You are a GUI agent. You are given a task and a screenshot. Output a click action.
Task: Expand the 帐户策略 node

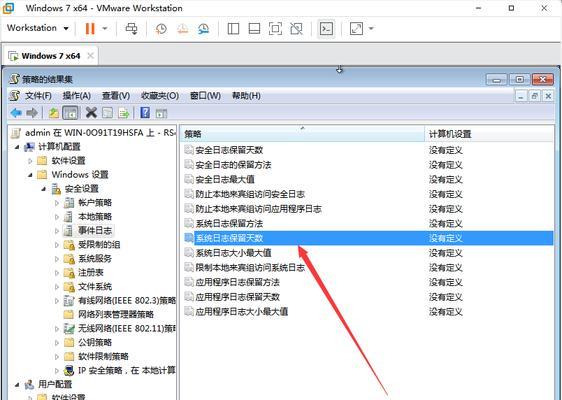[57, 203]
